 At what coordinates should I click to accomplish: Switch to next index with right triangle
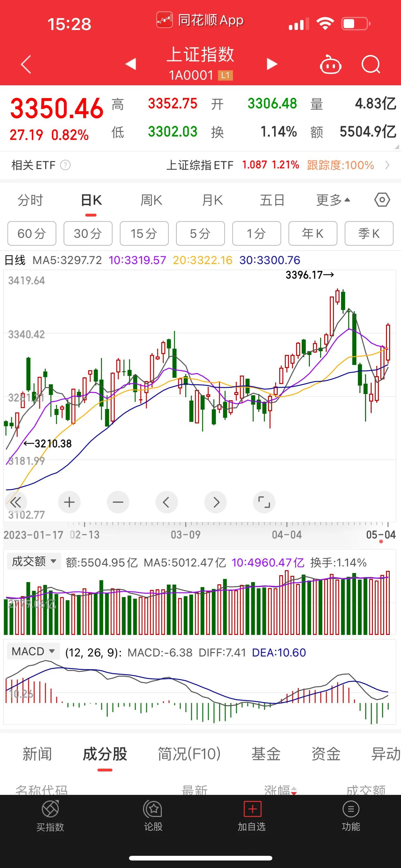(x=272, y=64)
